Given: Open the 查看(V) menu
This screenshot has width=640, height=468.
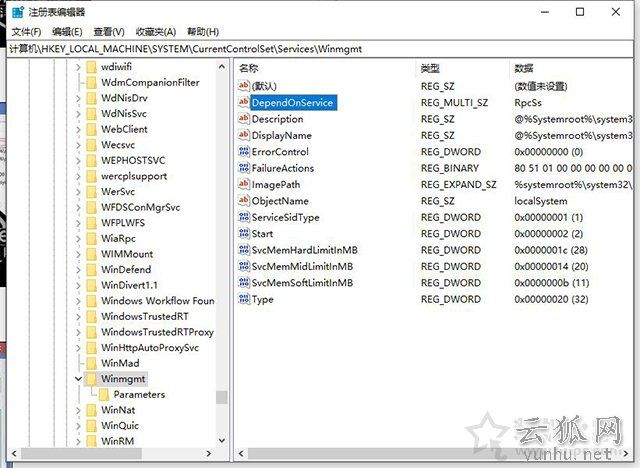Looking at the screenshot, I should [109, 32].
